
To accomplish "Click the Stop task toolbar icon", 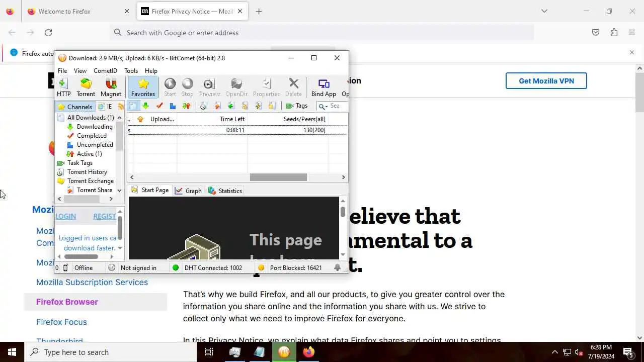I will pyautogui.click(x=188, y=87).
